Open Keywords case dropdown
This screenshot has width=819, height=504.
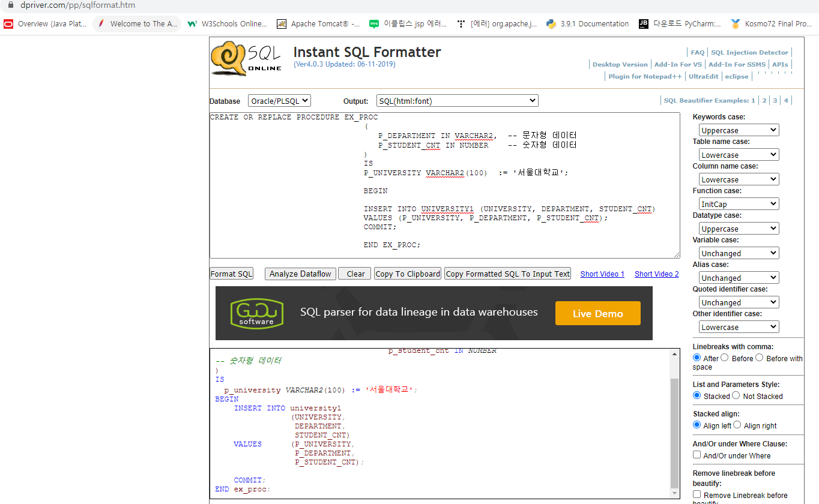click(739, 130)
